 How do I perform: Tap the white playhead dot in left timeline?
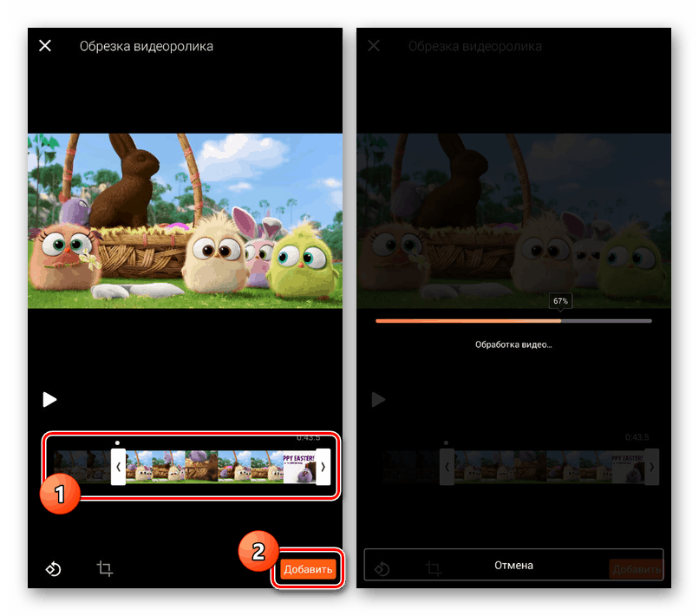pyautogui.click(x=117, y=443)
